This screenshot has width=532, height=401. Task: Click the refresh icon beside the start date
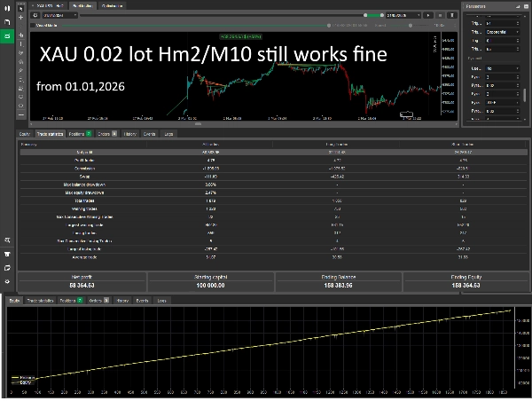click(35, 15)
